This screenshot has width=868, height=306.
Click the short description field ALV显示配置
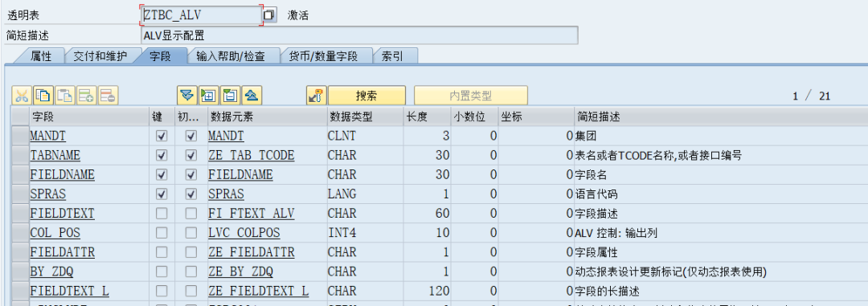359,35
